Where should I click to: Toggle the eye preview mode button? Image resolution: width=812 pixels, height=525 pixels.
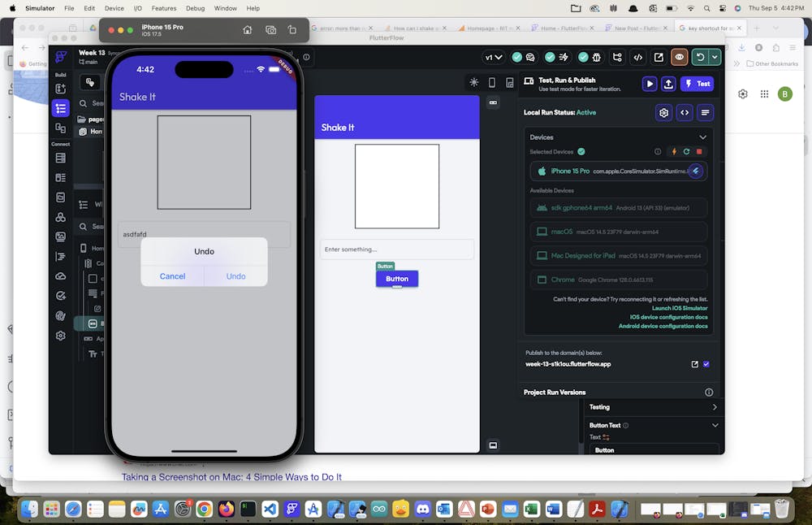click(680, 57)
